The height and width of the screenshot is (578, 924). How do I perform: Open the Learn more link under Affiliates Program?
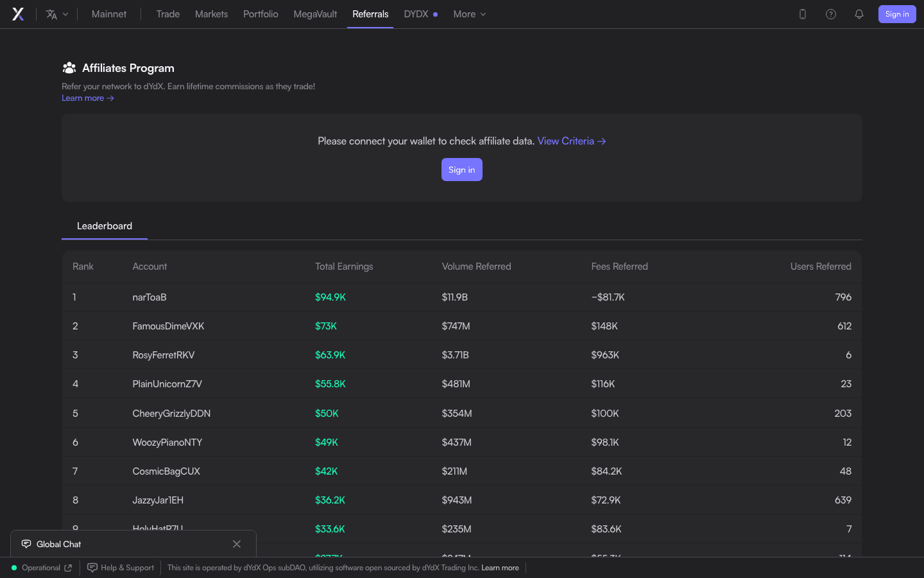coord(88,98)
